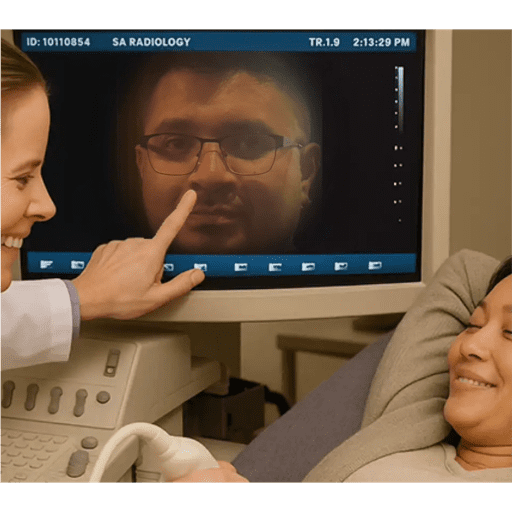Click the strip icon beside the pointing thumb
The height and width of the screenshot is (512, 512).
[x=201, y=267]
